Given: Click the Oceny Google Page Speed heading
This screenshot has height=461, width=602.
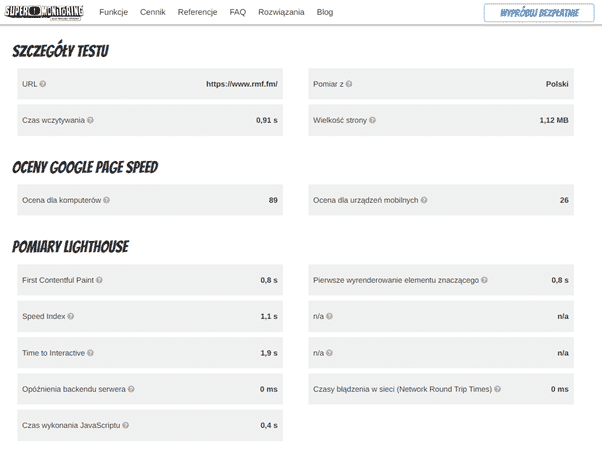Looking at the screenshot, I should tap(85, 167).
